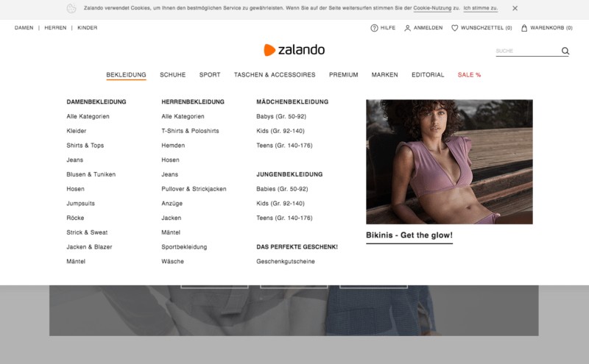589x364 pixels.
Task: Choose Anzüge category
Action: pos(172,204)
